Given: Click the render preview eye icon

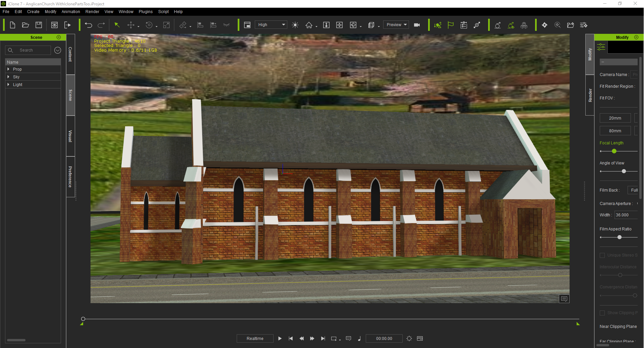Looking at the screenshot, I should pos(54,25).
